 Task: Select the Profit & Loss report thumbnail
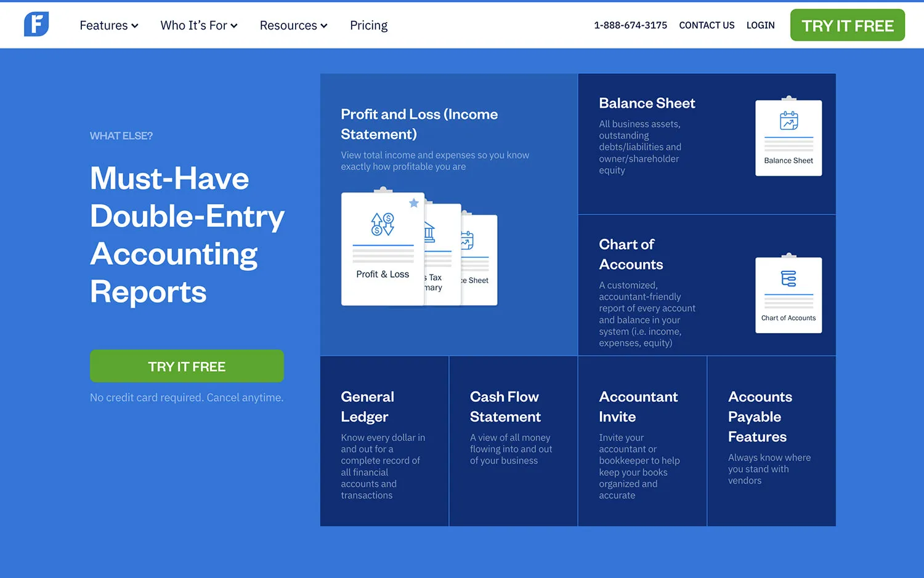[x=382, y=246]
